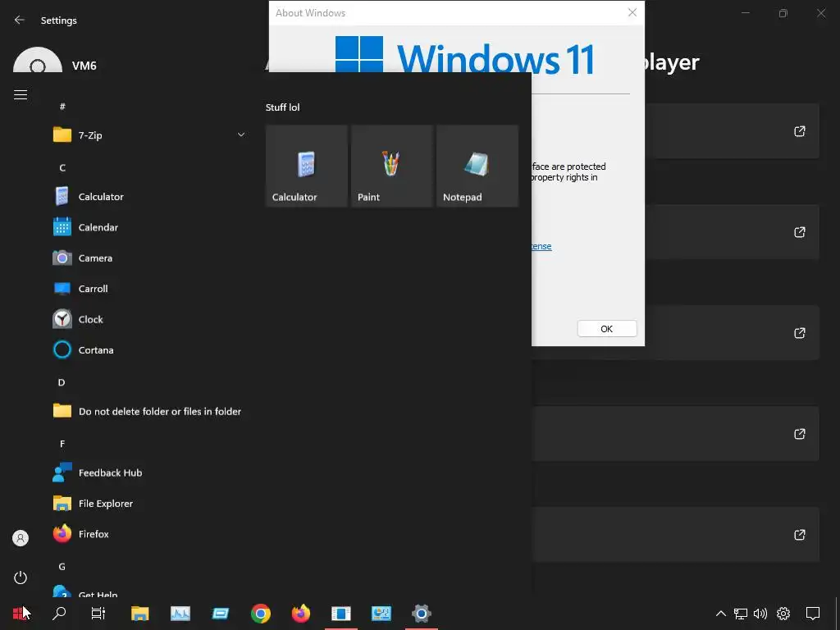The image size is (840, 630).
Task: Show hidden tray icons
Action: tap(721, 614)
